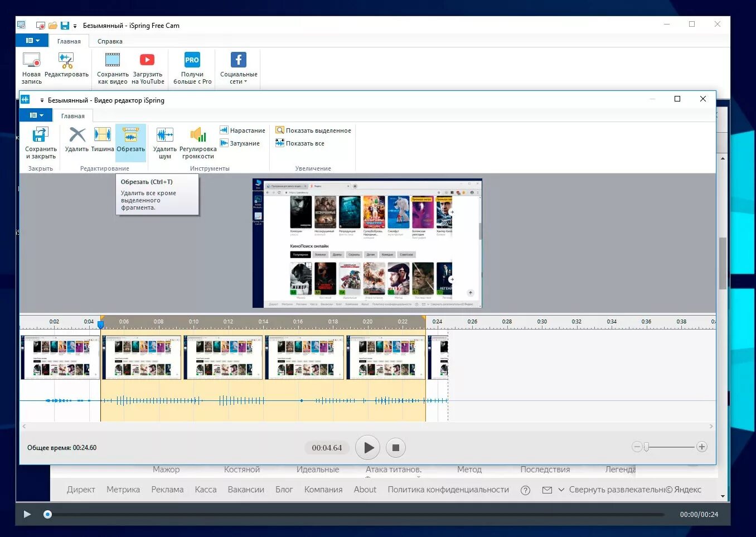Click Save as video in Free Cam
Image resolution: width=756 pixels, height=537 pixels.
(x=113, y=68)
